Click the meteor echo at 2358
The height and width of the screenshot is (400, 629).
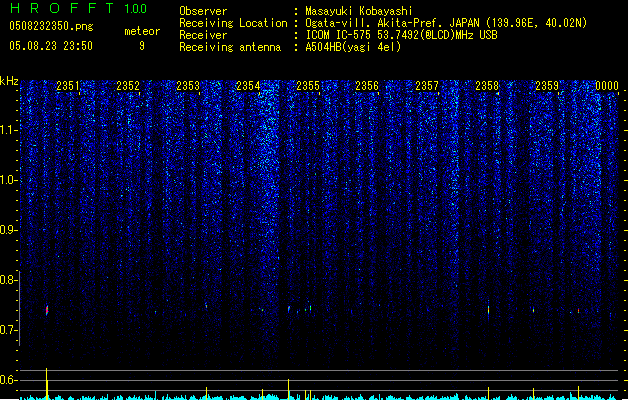point(488,309)
